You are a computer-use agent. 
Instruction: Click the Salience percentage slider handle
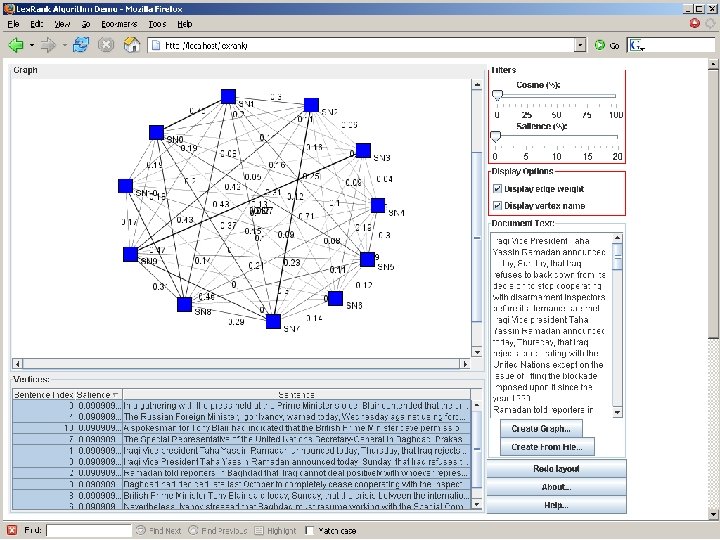(495, 136)
